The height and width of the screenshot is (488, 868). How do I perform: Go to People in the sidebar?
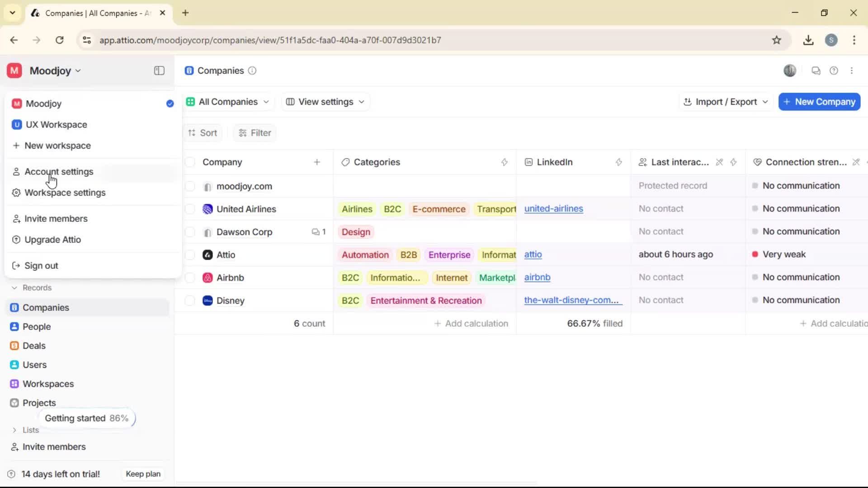tap(88, 327)
